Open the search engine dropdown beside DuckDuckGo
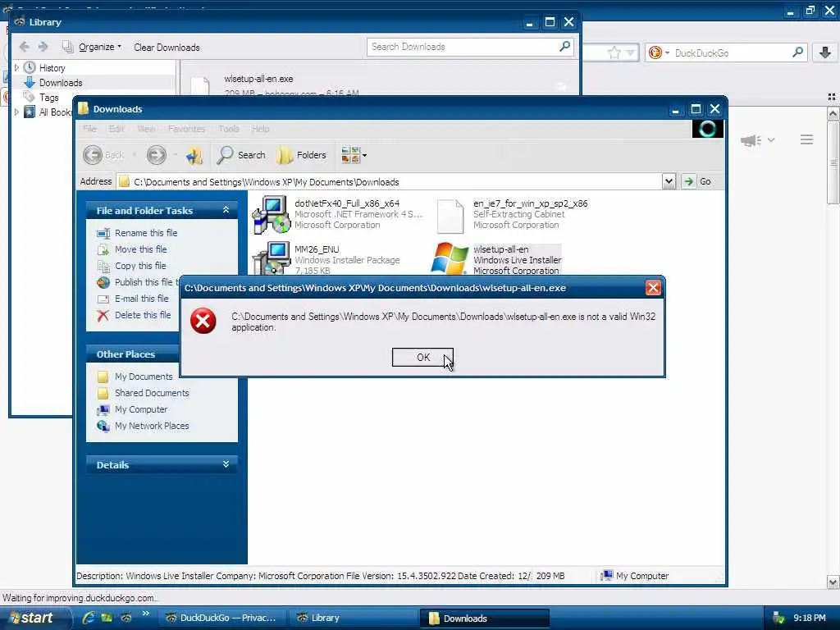The image size is (840, 630). (659, 52)
